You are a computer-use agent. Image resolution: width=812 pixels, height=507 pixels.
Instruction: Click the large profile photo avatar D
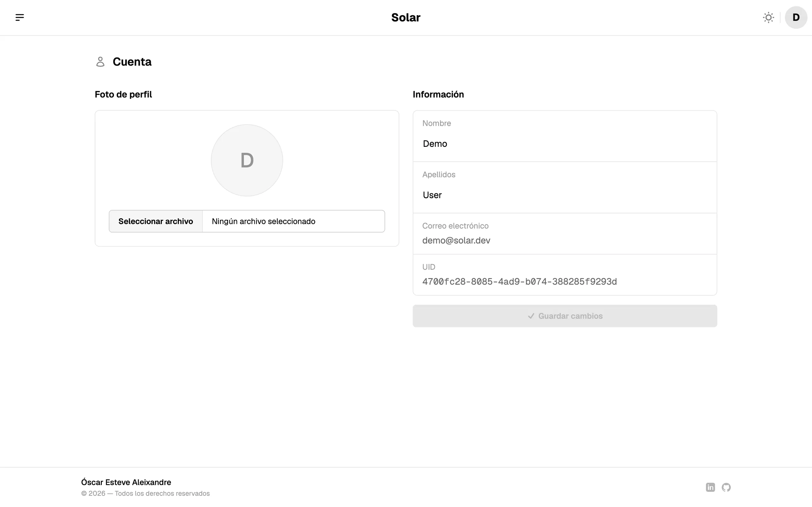(247, 160)
